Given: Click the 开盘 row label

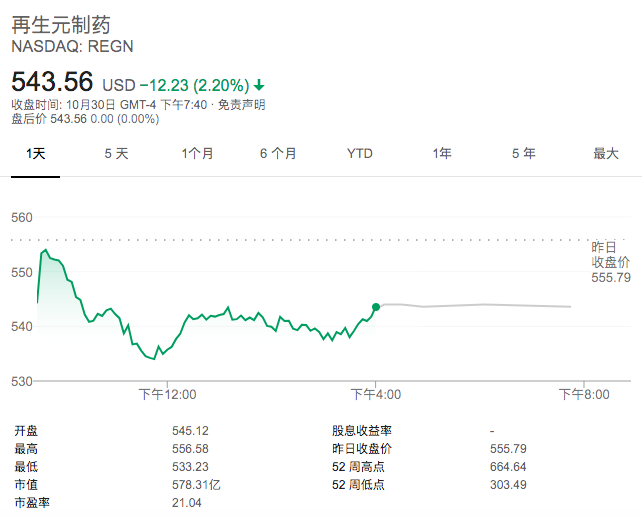Looking at the screenshot, I should (x=26, y=431).
